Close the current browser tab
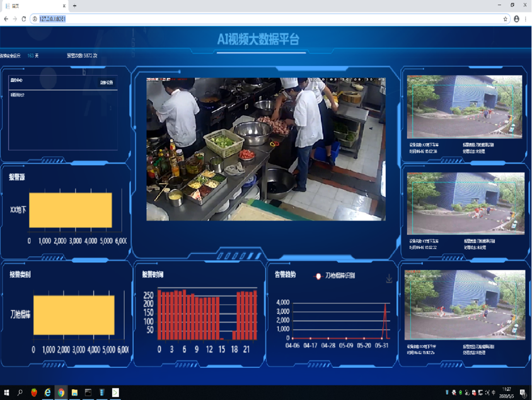This screenshot has height=400, width=532. click(x=64, y=6)
